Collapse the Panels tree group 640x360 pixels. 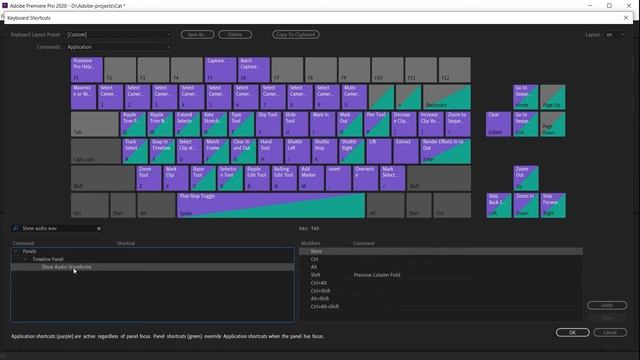(x=16, y=251)
